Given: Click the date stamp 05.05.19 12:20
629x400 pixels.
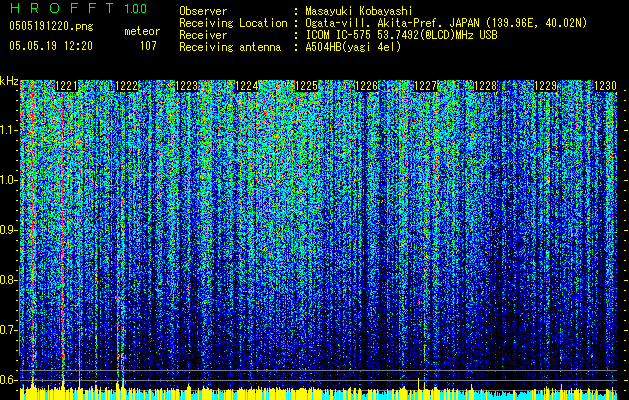Looking at the screenshot, I should pos(51,46).
